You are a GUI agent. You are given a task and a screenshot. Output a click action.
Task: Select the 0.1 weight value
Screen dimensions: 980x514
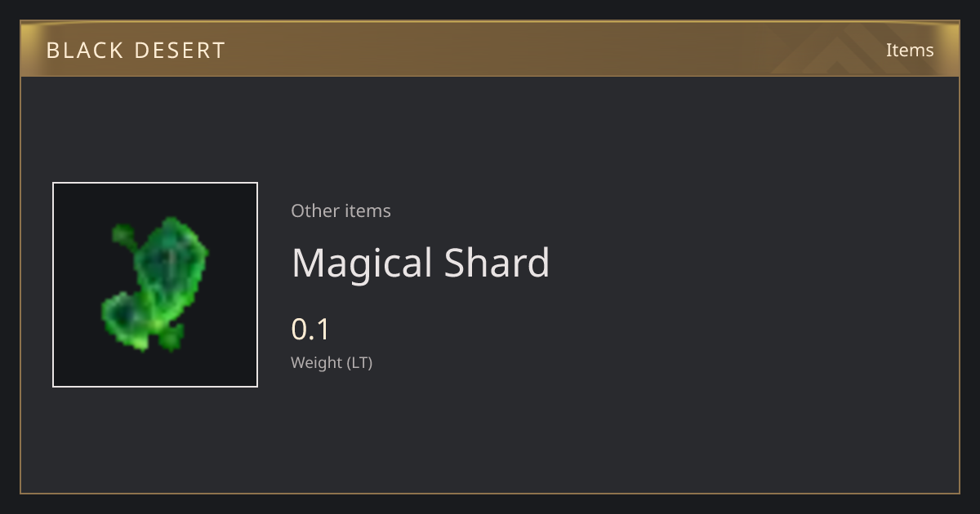pos(310,330)
